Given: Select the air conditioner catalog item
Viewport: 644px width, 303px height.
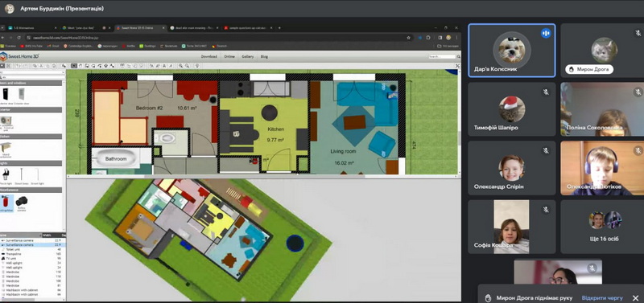Looking at the screenshot, I should tap(6, 121).
